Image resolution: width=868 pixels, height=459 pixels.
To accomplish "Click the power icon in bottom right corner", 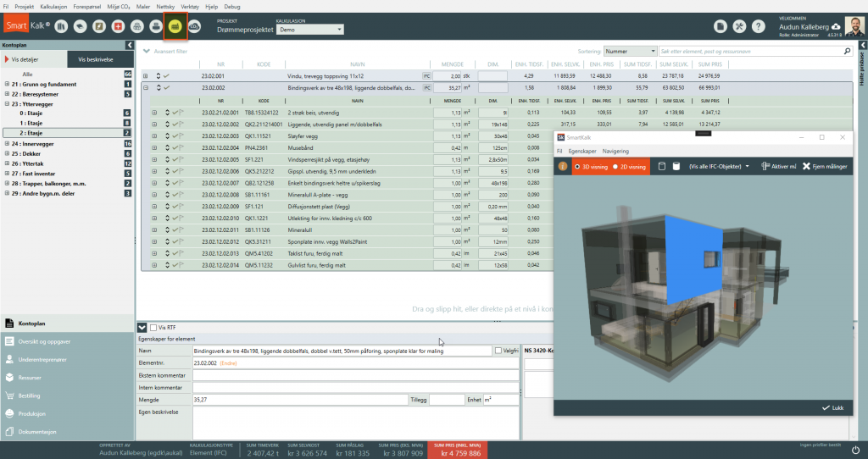I will pyautogui.click(x=855, y=450).
